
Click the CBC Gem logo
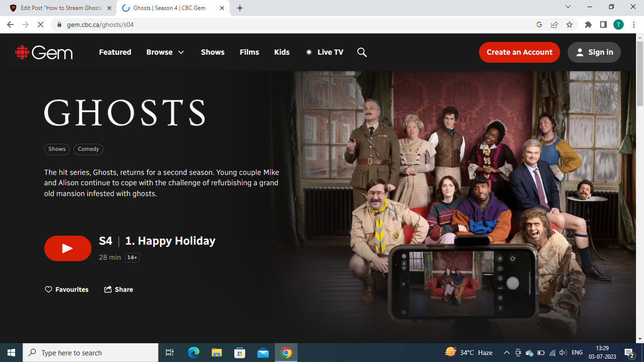tap(44, 52)
